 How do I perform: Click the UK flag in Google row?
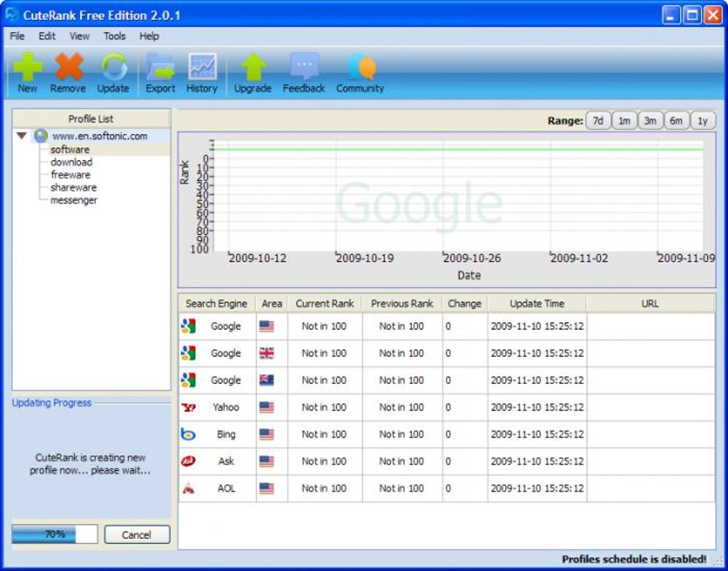click(x=266, y=353)
